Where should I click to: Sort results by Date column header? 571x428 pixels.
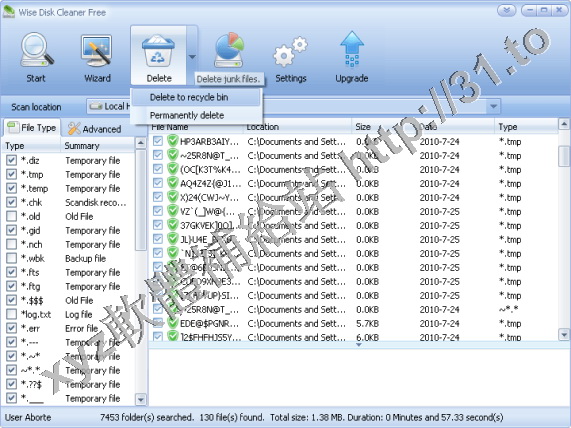456,127
